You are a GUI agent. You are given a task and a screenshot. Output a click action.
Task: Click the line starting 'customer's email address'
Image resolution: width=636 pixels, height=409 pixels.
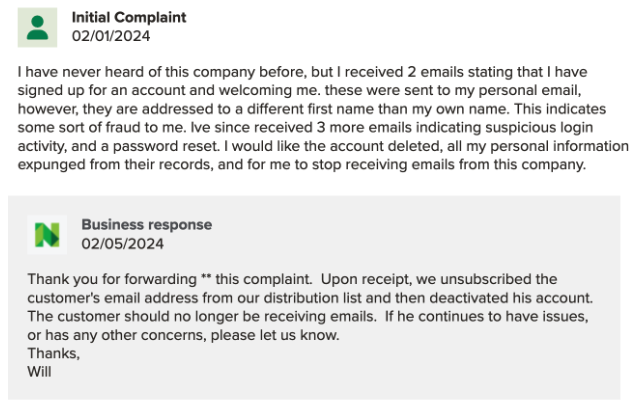coord(311,298)
